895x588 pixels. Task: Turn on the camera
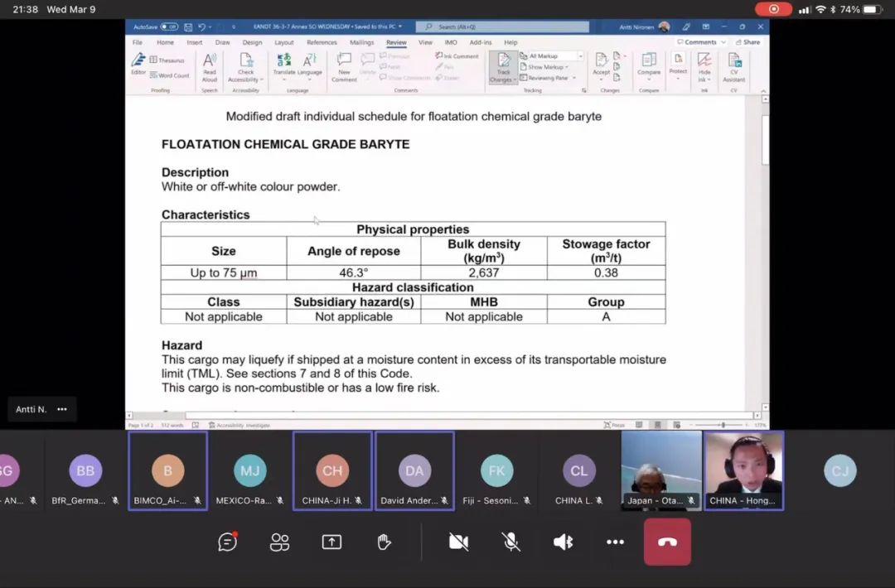pyautogui.click(x=459, y=542)
